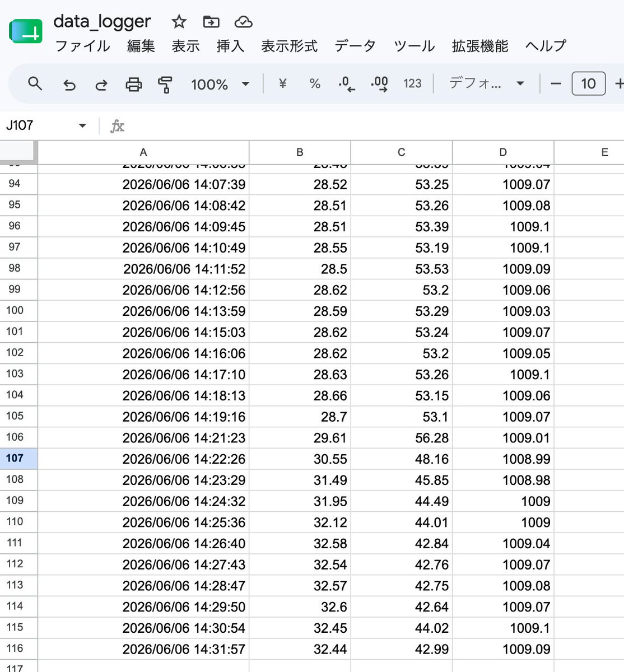Select column B header
624x672 pixels.
tap(300, 152)
